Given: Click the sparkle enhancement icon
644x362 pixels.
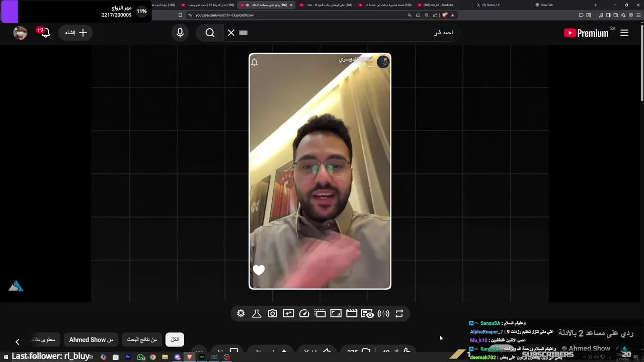Looking at the screenshot, I should tap(288, 314).
